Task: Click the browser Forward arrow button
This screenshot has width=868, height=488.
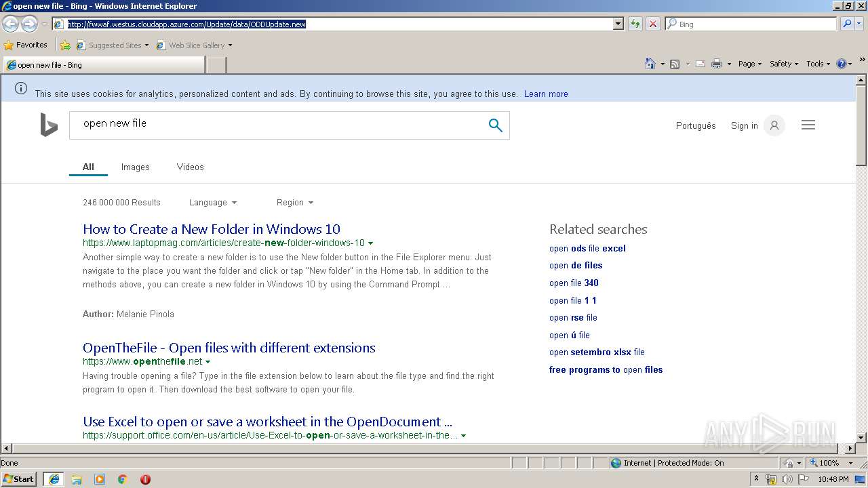Action: coord(29,24)
